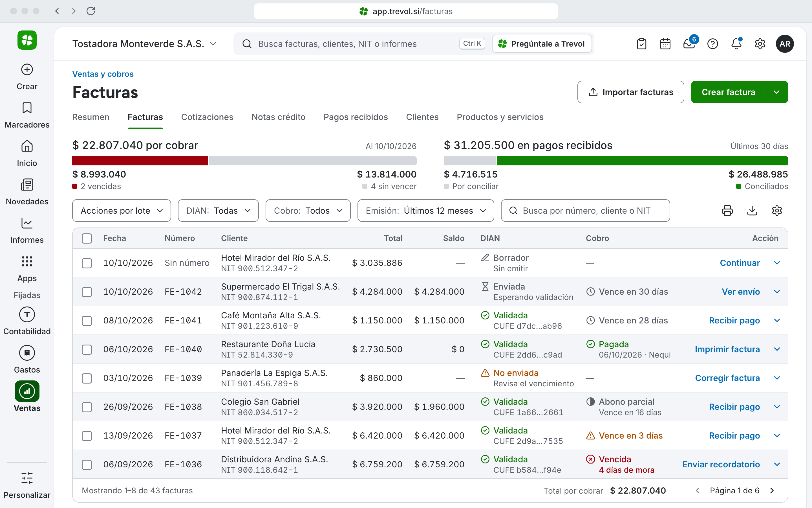812x508 pixels.
Task: Open table settings gear beside download icon
Action: tap(777, 211)
